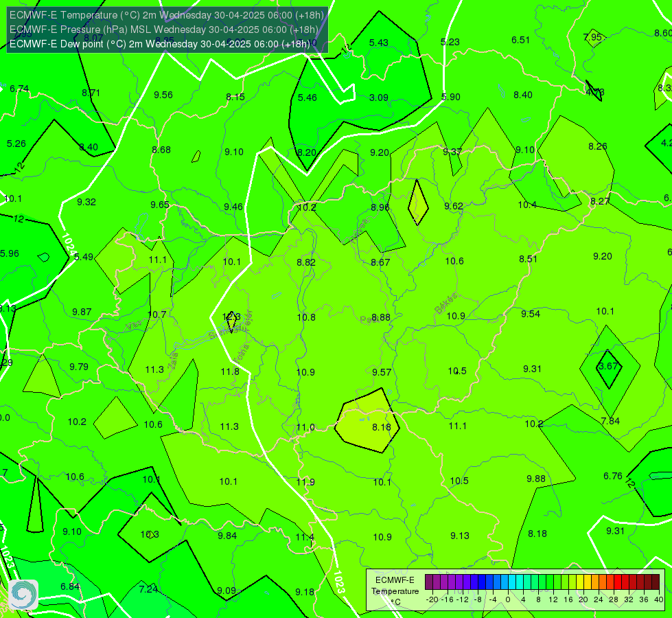672x618 pixels.
Task: Click the Zala county label
Action: pos(173,361)
